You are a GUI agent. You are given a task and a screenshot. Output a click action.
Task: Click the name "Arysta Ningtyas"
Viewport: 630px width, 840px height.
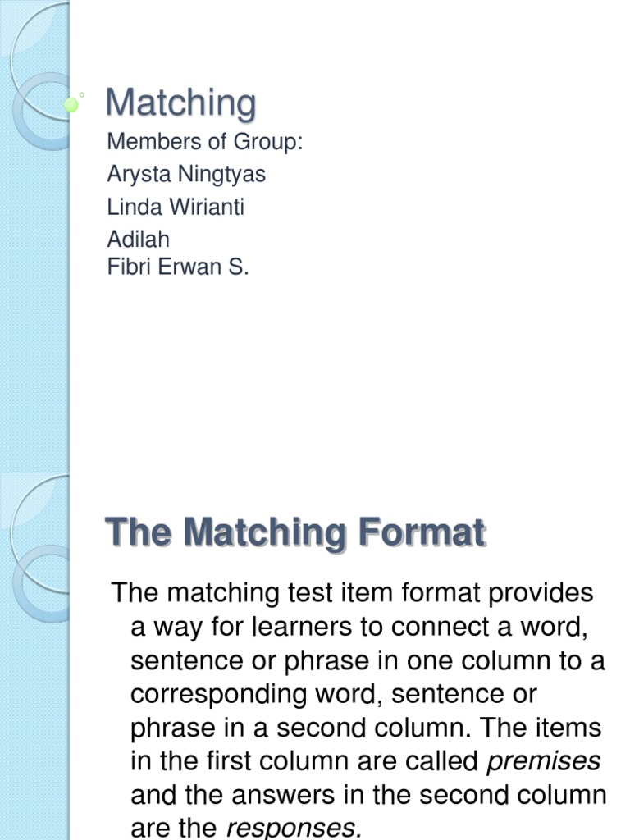point(186,174)
